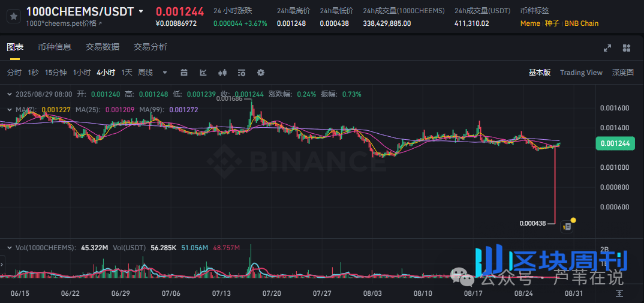The image size is (644, 303).
Task: Star the 1000CHEEMS/USDT pair as favorite
Action: [14, 16]
